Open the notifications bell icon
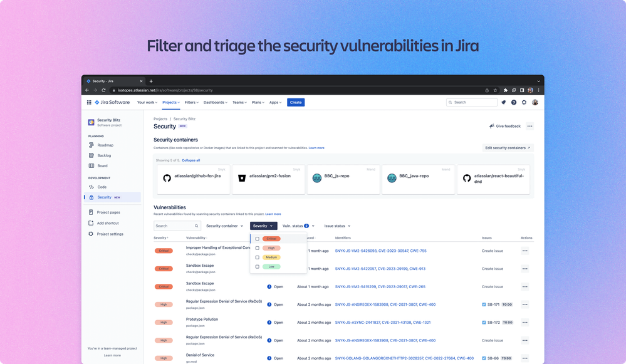The height and width of the screenshot is (364, 626). pos(503,103)
